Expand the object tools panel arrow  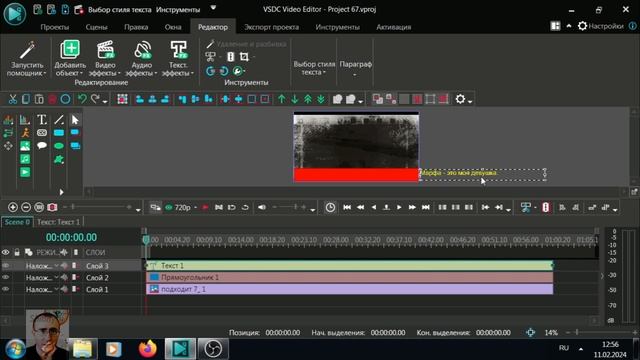[62, 192]
